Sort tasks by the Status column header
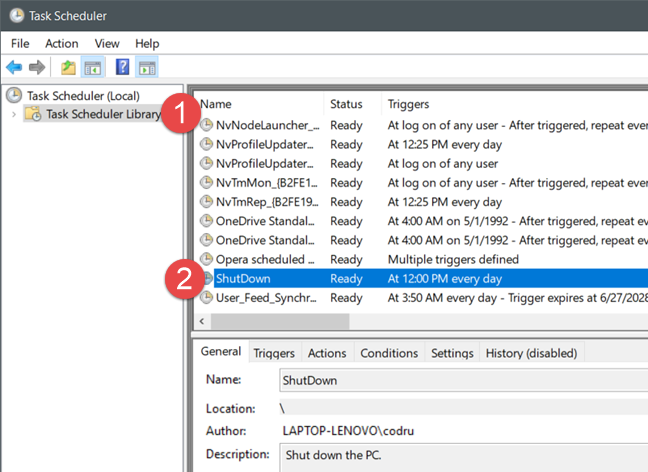Image resolution: width=648 pixels, height=472 pixels. (353, 104)
